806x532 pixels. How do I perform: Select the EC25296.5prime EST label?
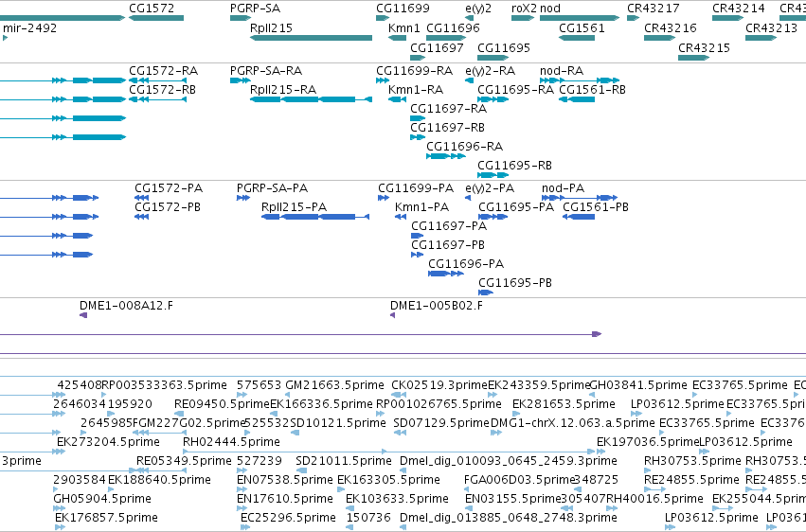coord(288,518)
